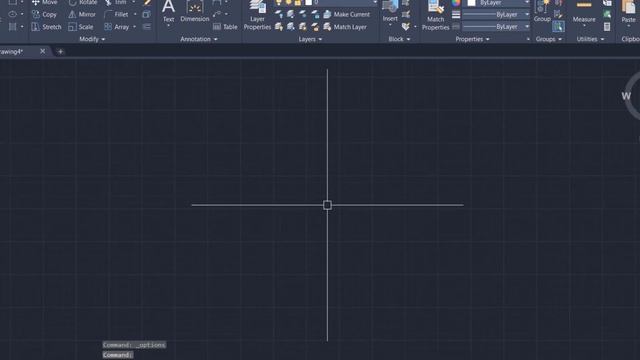This screenshot has height=360, width=640.
Task: Click the Measure tool
Action: [x=584, y=11]
